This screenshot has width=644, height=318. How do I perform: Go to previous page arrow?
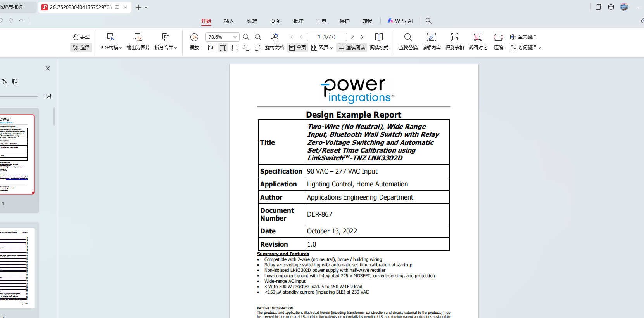point(301,37)
